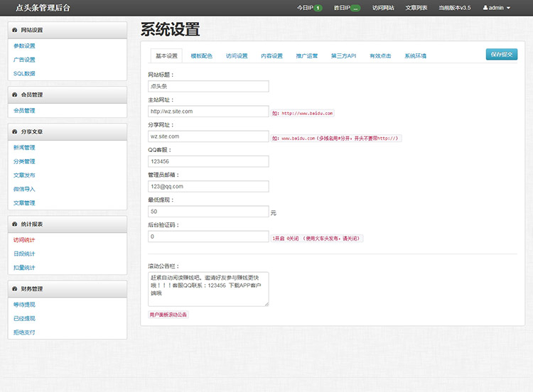
Task: Go to 访问统计 in sidebar
Action: [x=24, y=240]
